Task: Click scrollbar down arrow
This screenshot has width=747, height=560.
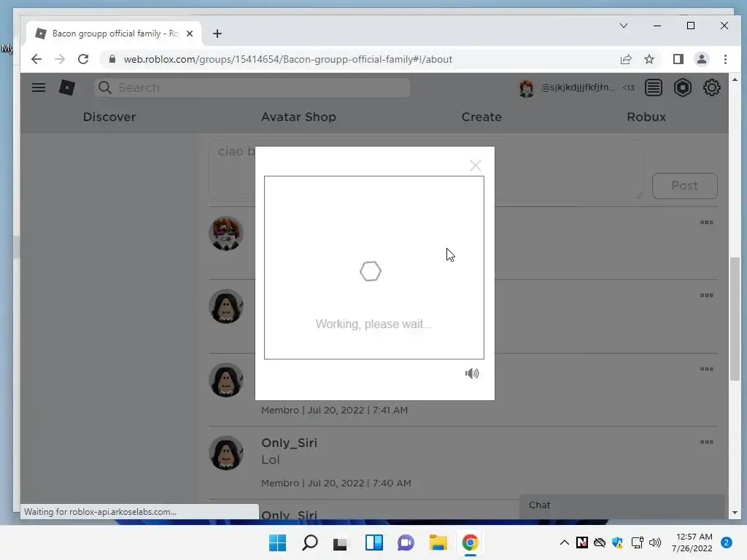Action: click(735, 513)
